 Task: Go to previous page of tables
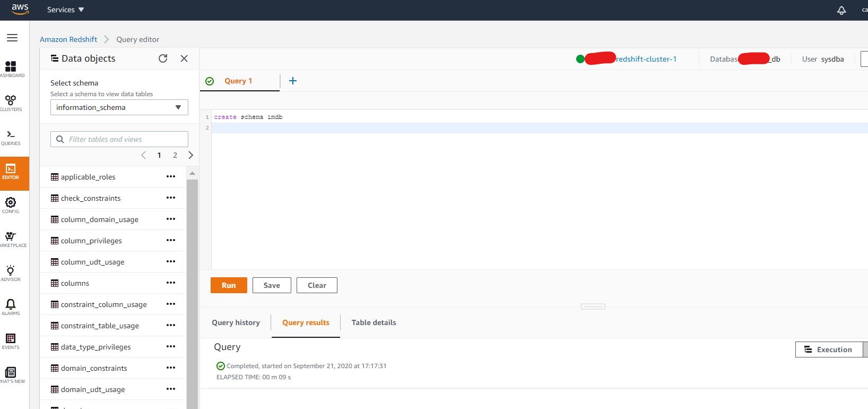pos(143,155)
